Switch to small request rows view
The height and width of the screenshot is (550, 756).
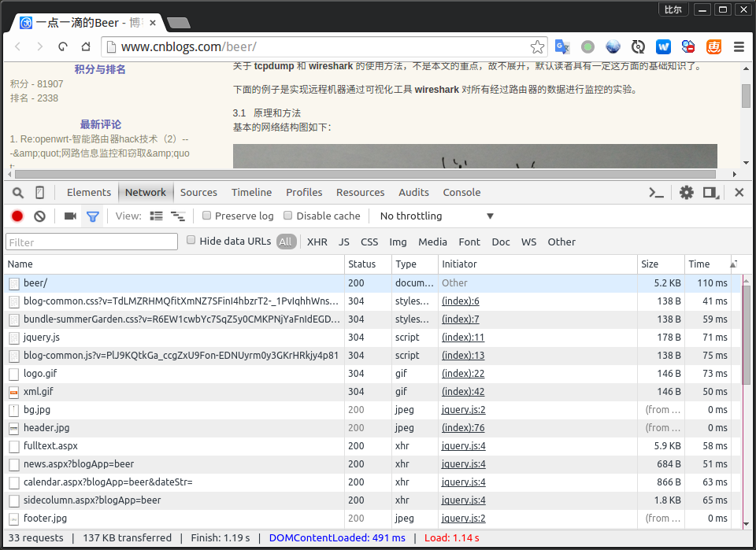(177, 216)
